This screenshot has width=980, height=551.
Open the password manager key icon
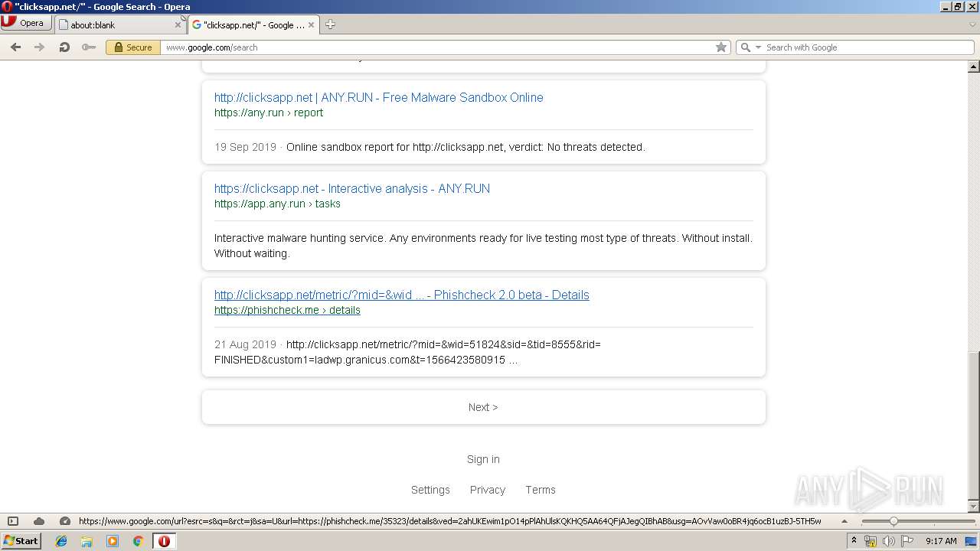tap(89, 47)
